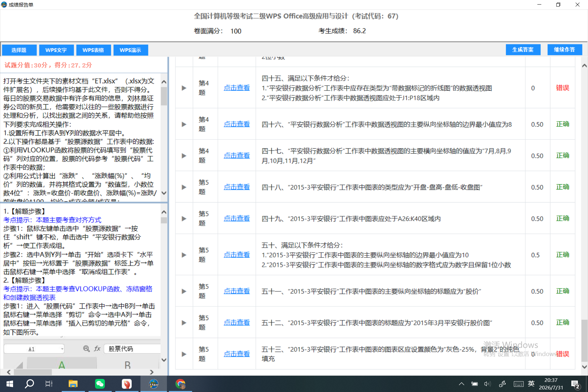Click the results table scrollbar thumb

click(584, 340)
